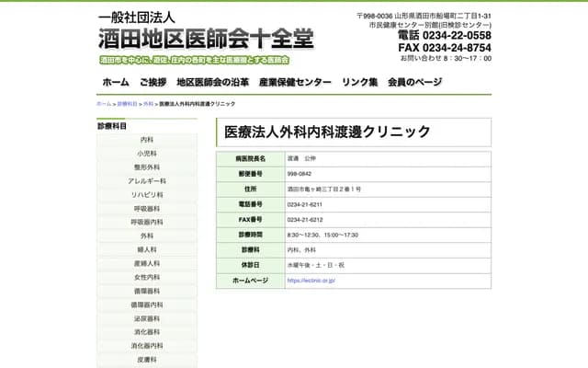This screenshot has height=368, width=588.
Task: Select 内科 in the sidebar department list
Action: coord(147,140)
